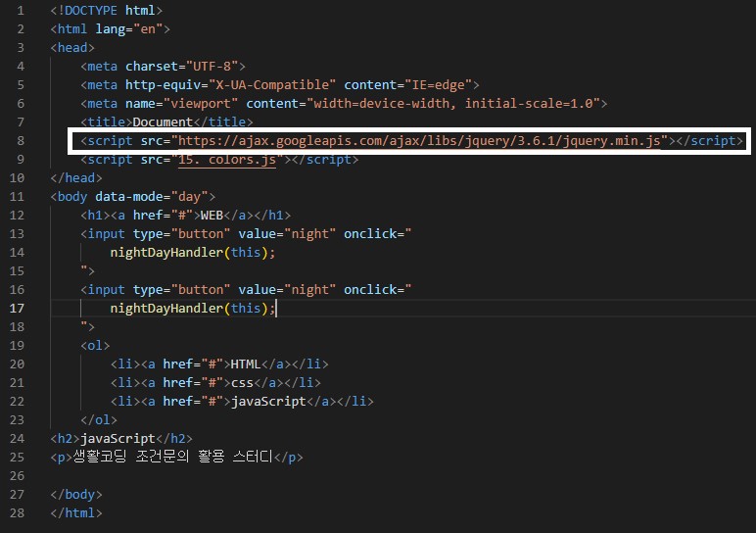Click the closing quote bracket on line 15
The image size is (756, 533).
coord(88,271)
